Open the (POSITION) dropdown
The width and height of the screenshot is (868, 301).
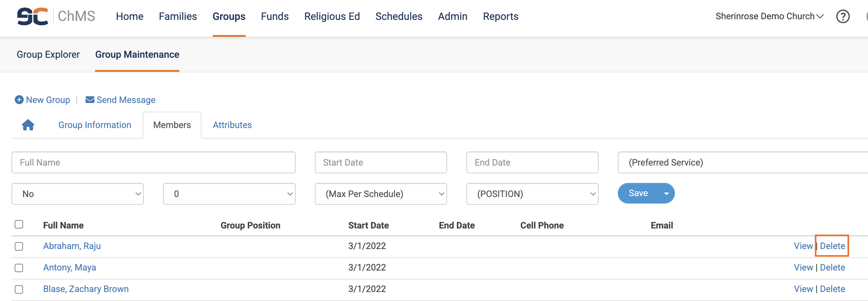[532, 194]
